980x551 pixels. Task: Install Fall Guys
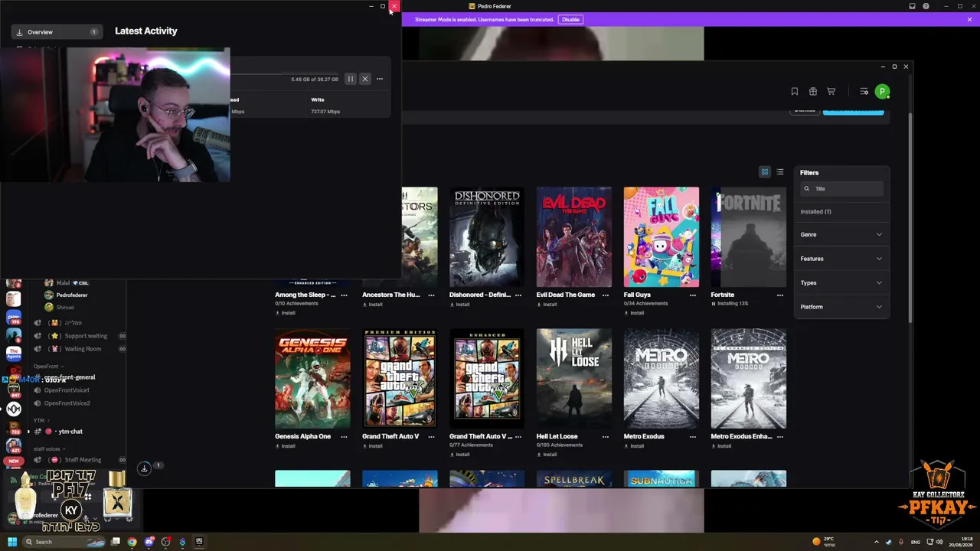point(635,313)
